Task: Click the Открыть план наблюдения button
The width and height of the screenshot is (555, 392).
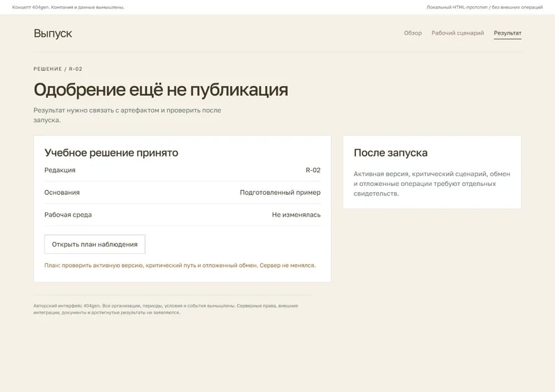Action: (94, 244)
